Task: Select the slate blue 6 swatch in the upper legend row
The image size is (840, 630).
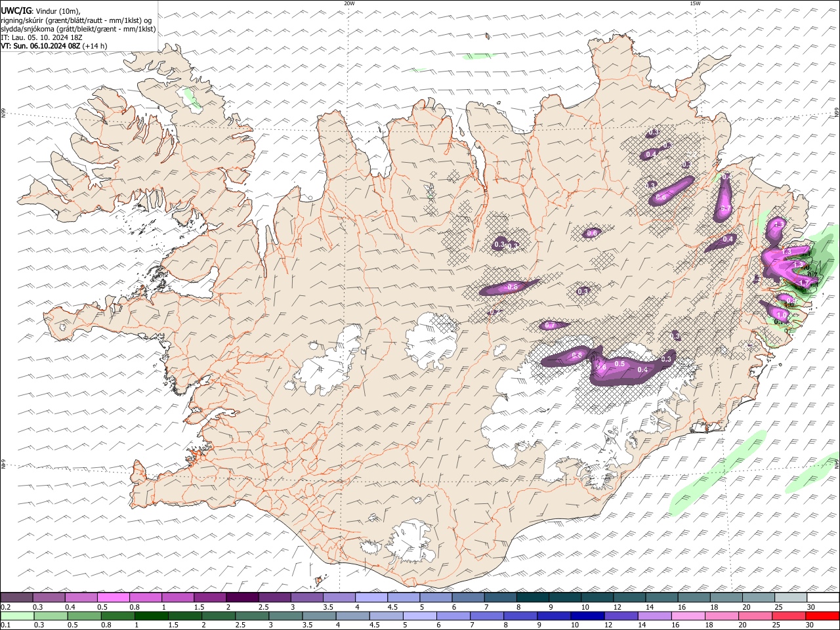Action: (468, 598)
